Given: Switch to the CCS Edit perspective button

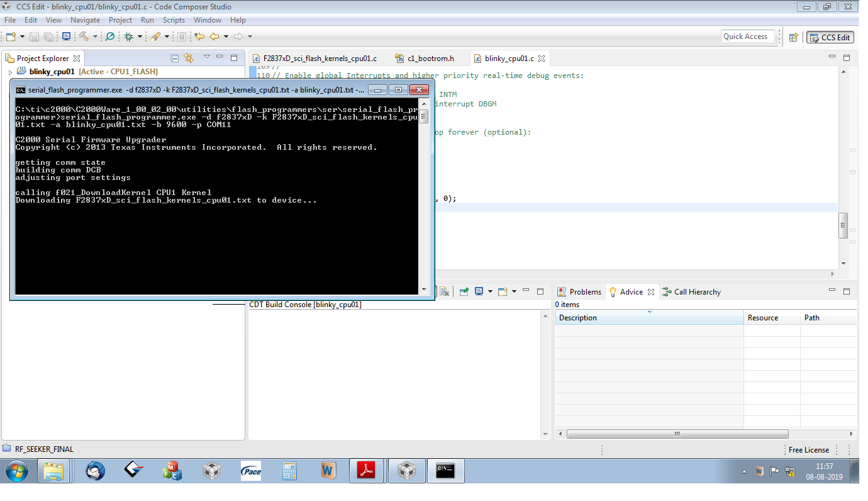Looking at the screenshot, I should pyautogui.click(x=830, y=37).
